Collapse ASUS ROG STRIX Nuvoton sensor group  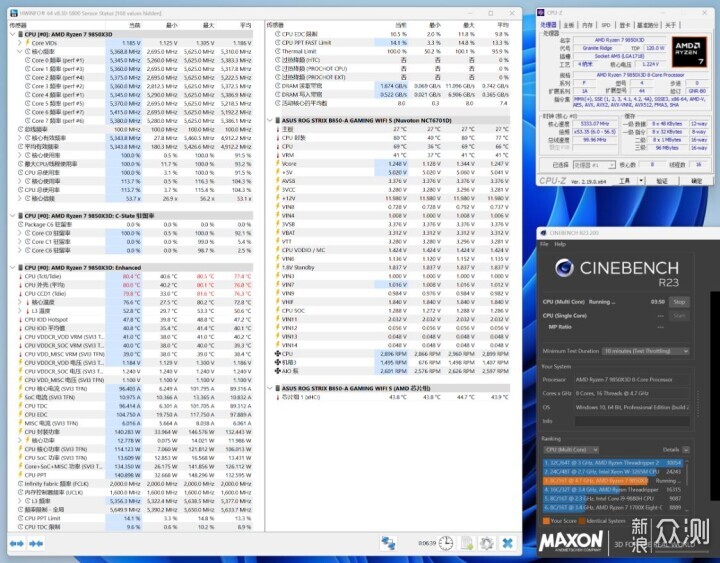click(270, 120)
